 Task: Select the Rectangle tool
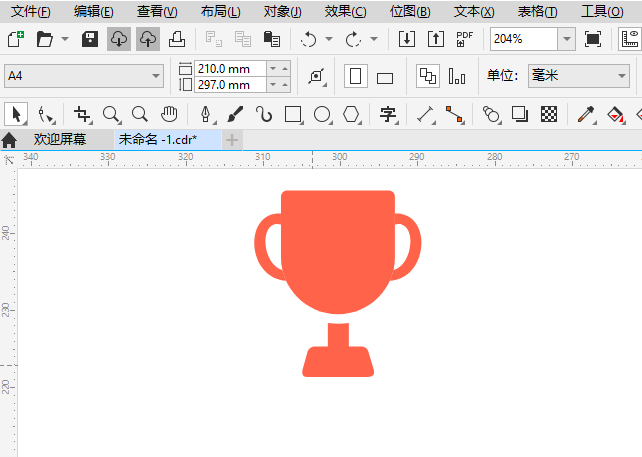click(294, 114)
